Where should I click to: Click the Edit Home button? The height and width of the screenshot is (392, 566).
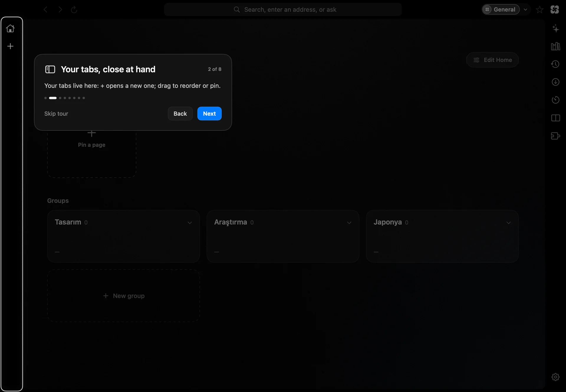point(492,60)
